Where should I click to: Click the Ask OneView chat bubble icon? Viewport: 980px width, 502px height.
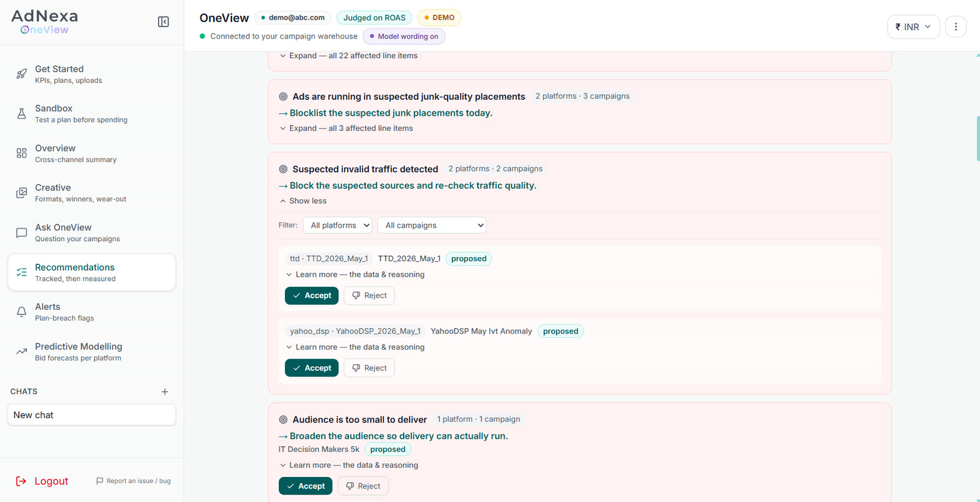pyautogui.click(x=21, y=233)
